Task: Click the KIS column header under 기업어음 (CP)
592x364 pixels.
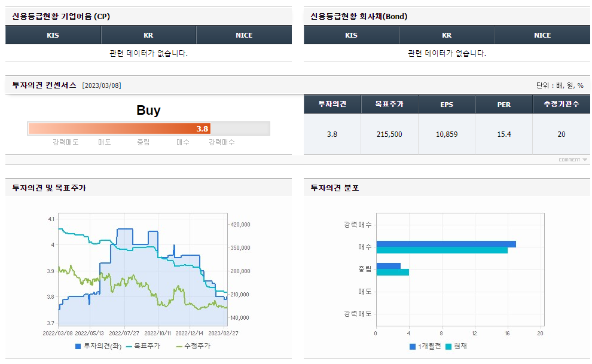Action: (53, 35)
